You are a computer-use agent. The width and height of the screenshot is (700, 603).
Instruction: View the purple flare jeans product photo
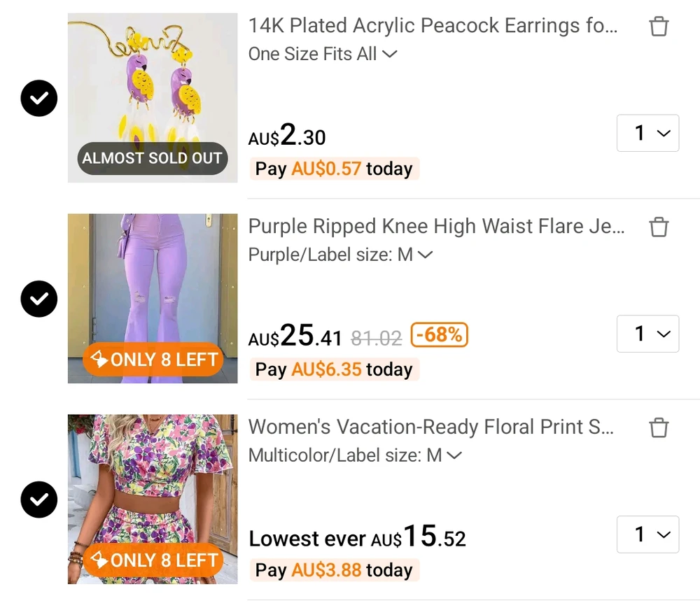coord(153,299)
